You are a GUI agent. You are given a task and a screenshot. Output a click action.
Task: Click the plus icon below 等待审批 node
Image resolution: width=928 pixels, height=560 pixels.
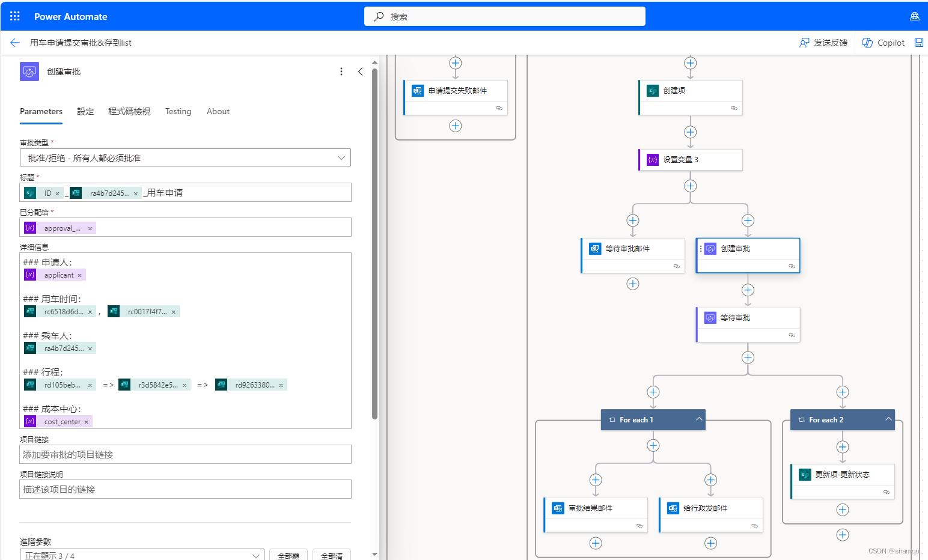(748, 358)
